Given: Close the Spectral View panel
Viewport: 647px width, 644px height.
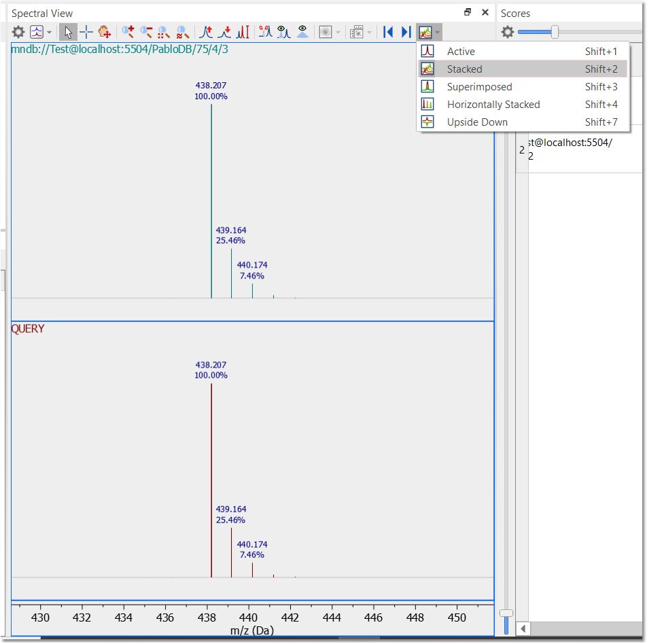Looking at the screenshot, I should point(485,12).
